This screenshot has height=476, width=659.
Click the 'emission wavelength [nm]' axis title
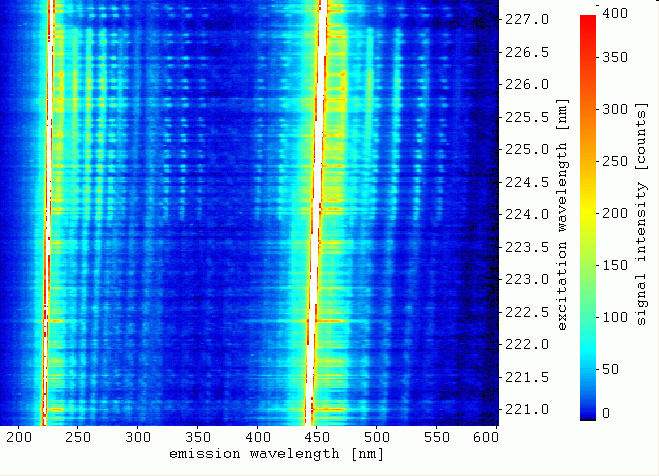(x=277, y=454)
